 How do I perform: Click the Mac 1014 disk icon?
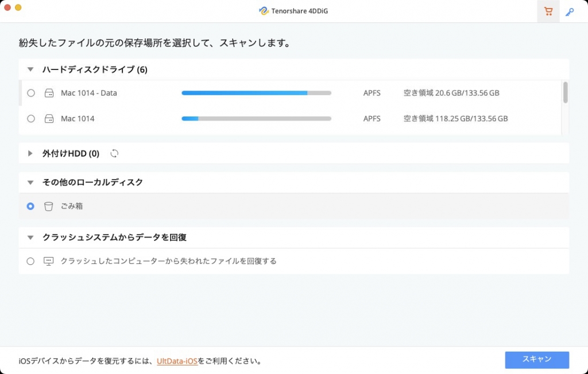point(49,119)
